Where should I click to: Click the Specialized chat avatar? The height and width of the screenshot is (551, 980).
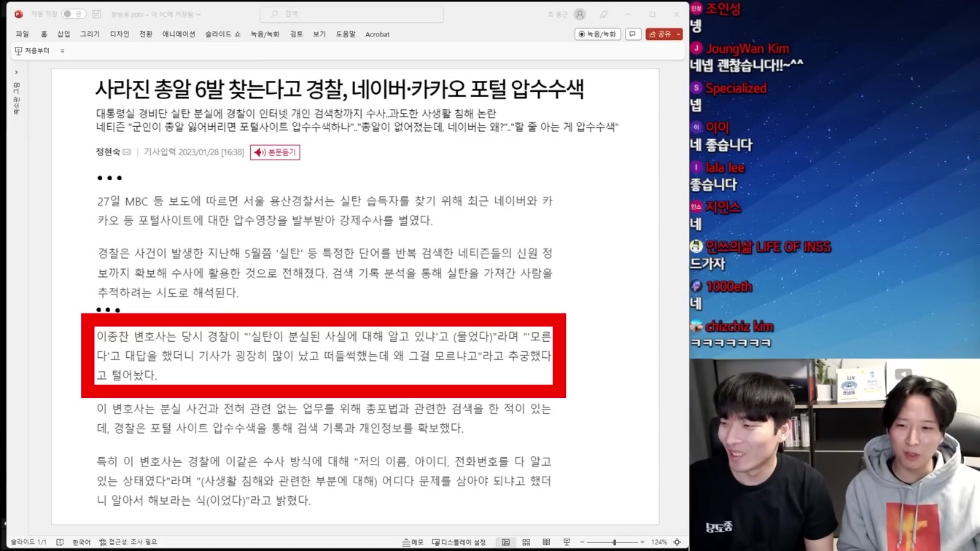(696, 88)
